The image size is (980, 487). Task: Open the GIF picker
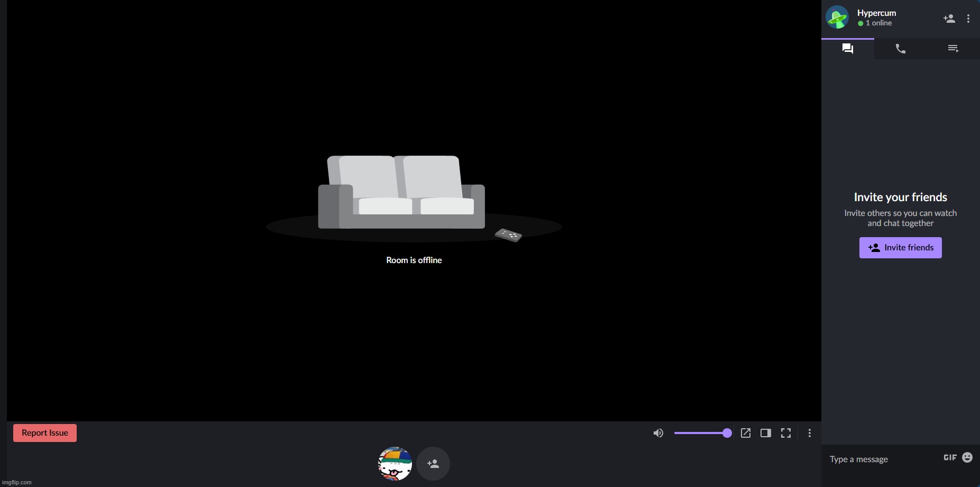[950, 457]
